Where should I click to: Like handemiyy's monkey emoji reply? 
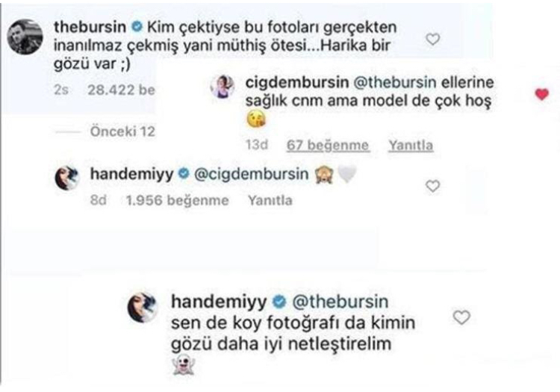432,186
